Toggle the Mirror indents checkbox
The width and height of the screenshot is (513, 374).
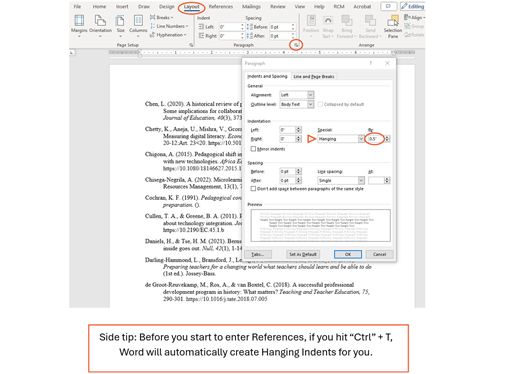point(253,149)
